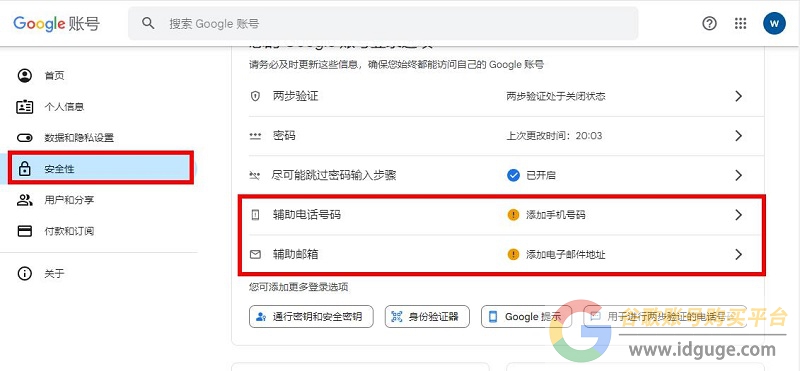Viewport: 800px width, 371px height.
Task: Click 两步验证处于关闭状态 status text
Action: coord(556,96)
